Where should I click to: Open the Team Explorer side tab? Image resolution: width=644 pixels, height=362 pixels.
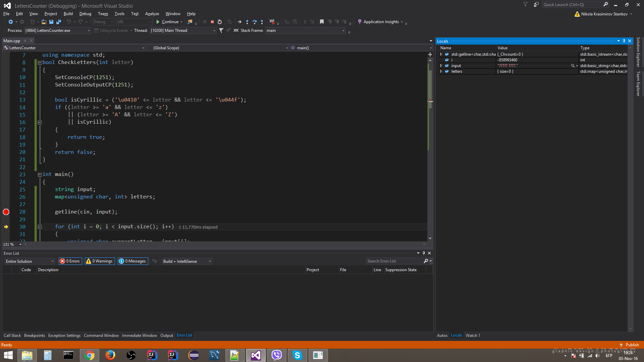coord(638,83)
